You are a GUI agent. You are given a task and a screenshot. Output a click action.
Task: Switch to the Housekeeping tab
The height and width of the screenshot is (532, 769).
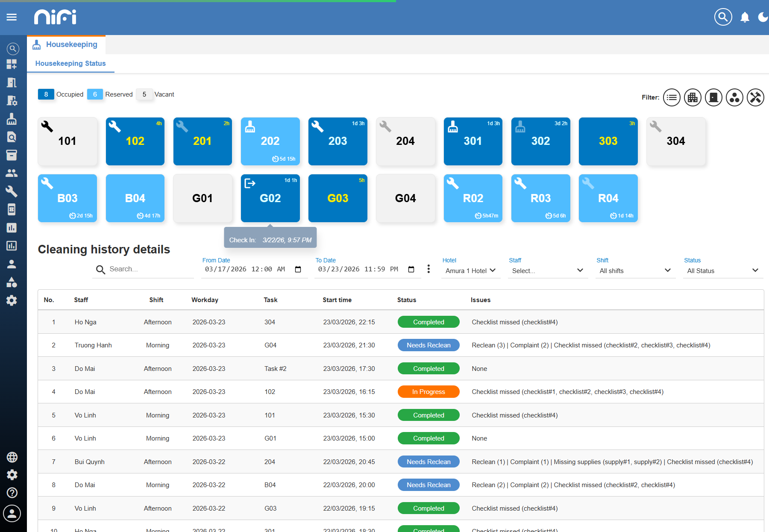click(66, 44)
